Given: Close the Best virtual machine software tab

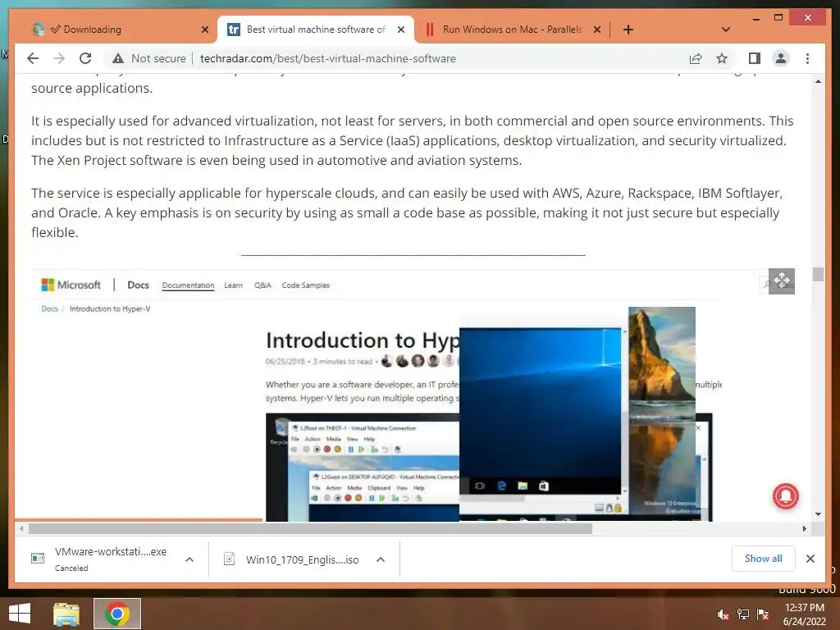Looking at the screenshot, I should 400,30.
